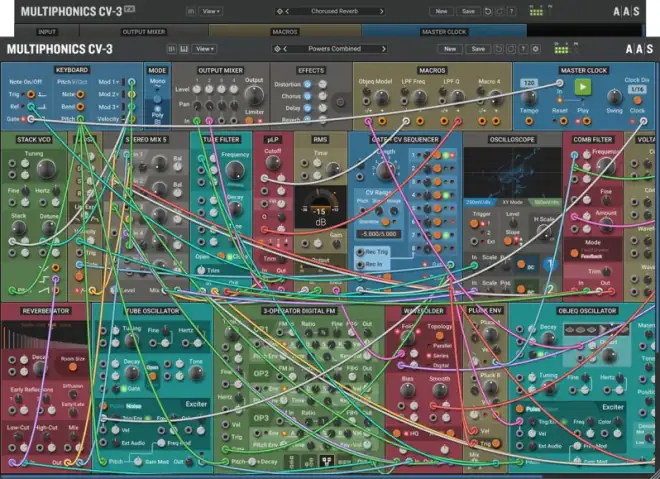Toggle sequencer step 1 orange gate button
Viewport: 660px width, 479px height.
coord(437,155)
